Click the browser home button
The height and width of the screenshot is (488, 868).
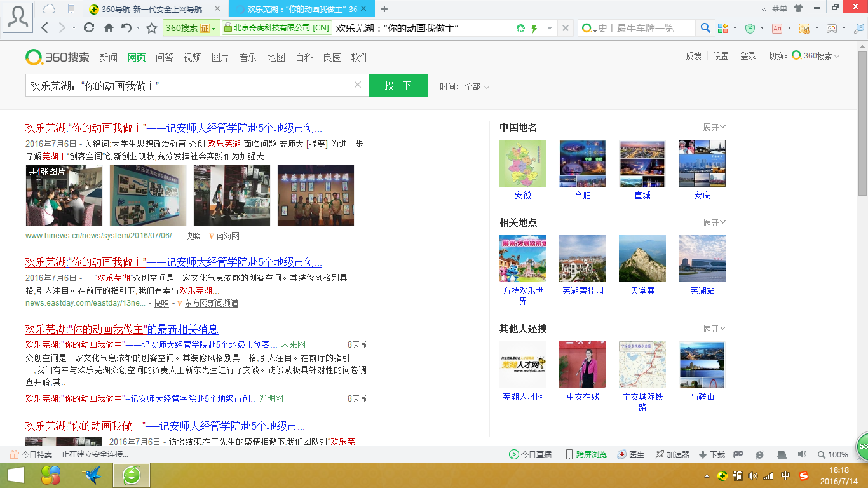coord(109,28)
